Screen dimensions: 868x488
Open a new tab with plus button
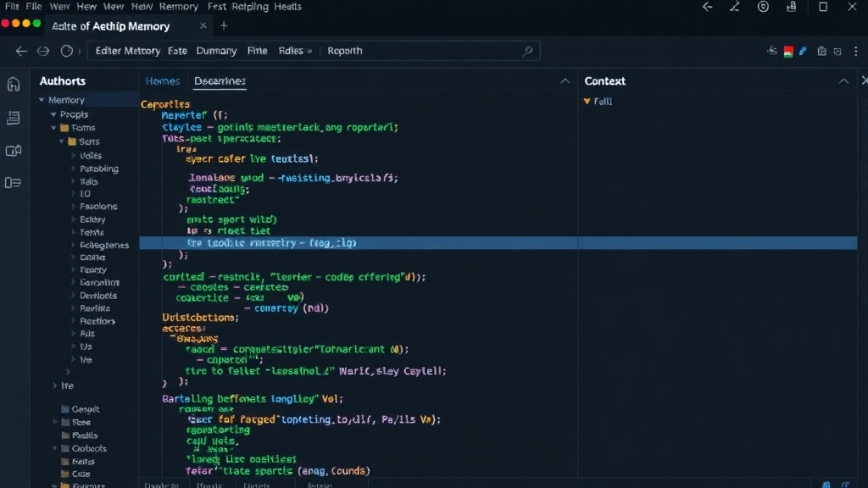click(x=224, y=25)
